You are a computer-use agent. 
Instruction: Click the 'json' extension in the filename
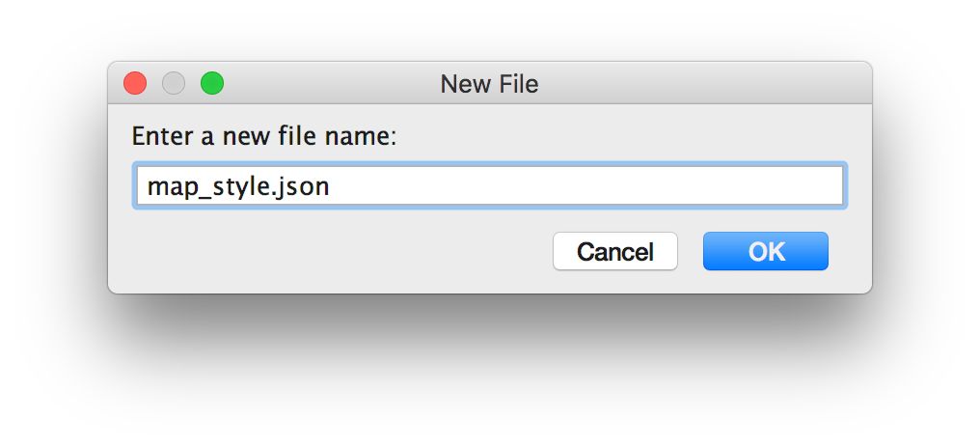307,187
